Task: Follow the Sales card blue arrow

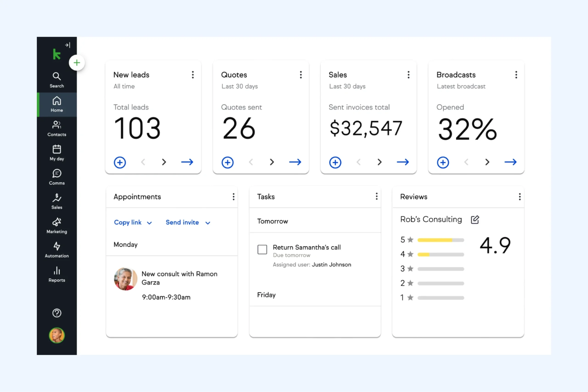Action: (x=403, y=162)
